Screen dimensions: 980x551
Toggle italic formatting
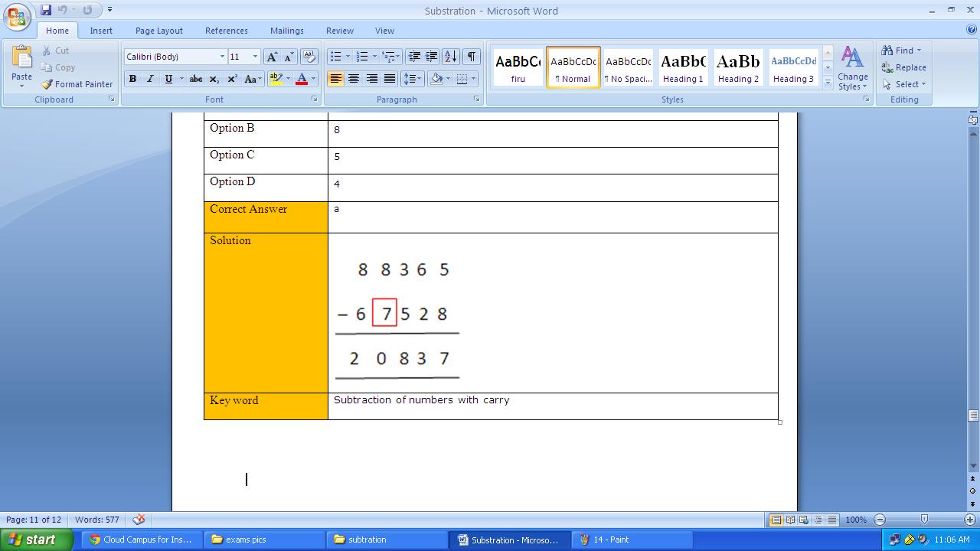pyautogui.click(x=150, y=79)
